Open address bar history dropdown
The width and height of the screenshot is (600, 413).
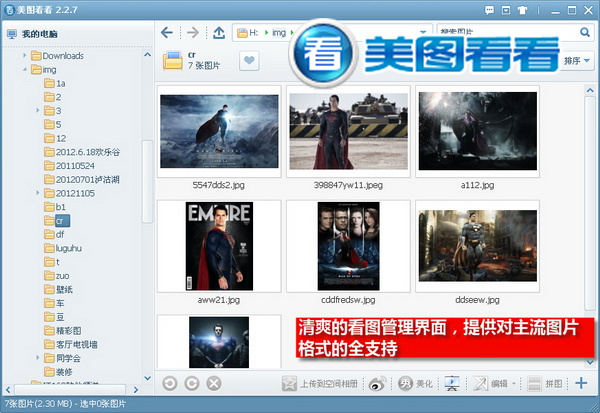click(423, 32)
